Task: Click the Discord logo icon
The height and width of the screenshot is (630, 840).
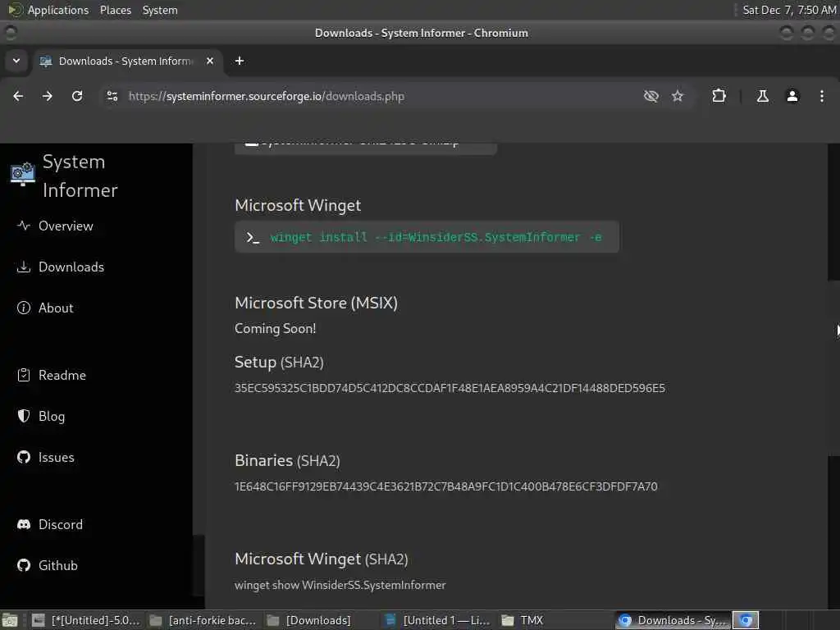Action: pos(24,524)
